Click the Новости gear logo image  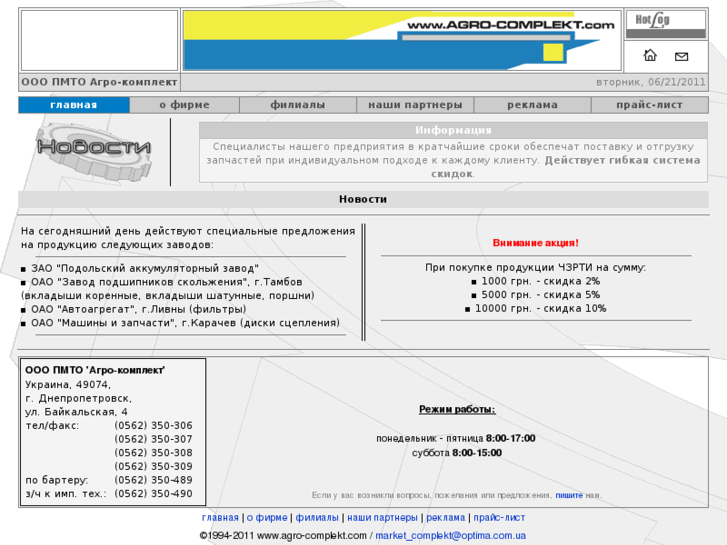click(94, 151)
